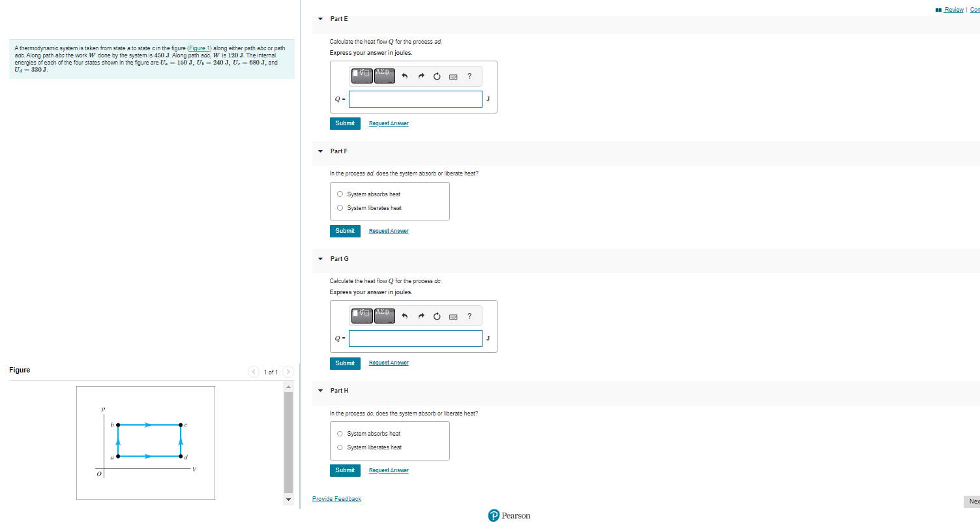The image size is (980, 527).
Task: Click the redo arrow in Part G toolbar
Action: (x=421, y=316)
